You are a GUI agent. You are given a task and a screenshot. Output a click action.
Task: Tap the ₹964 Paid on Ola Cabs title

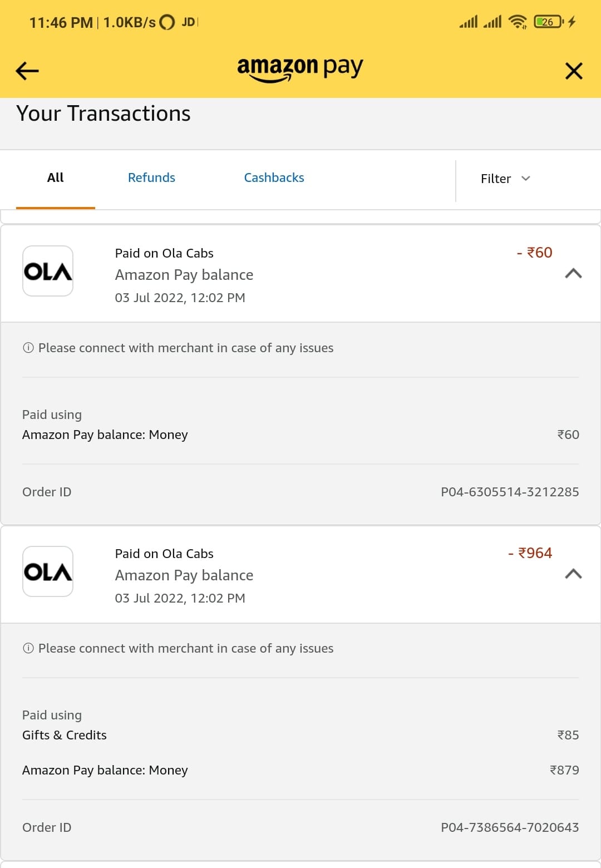pos(164,554)
